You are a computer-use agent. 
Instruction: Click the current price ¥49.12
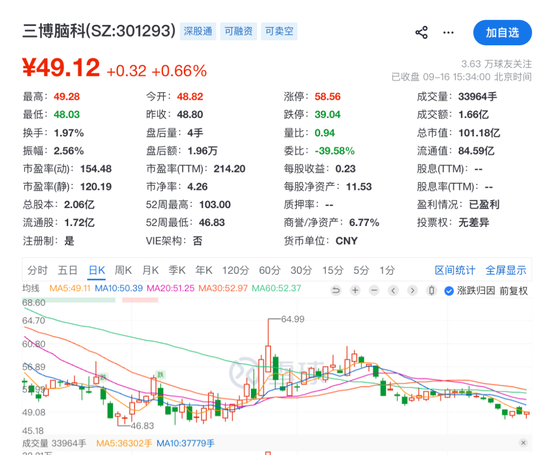tap(61, 67)
